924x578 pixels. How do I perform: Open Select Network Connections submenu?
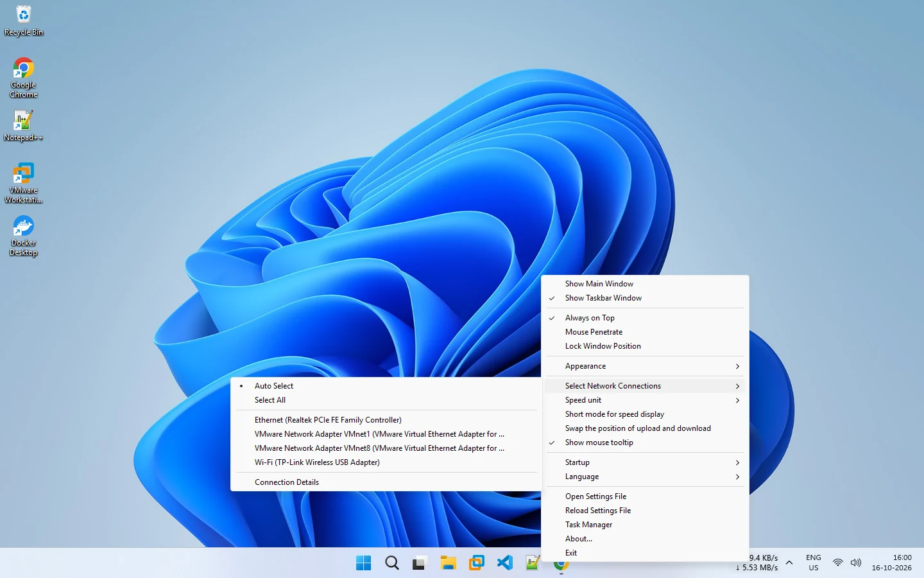coord(645,386)
